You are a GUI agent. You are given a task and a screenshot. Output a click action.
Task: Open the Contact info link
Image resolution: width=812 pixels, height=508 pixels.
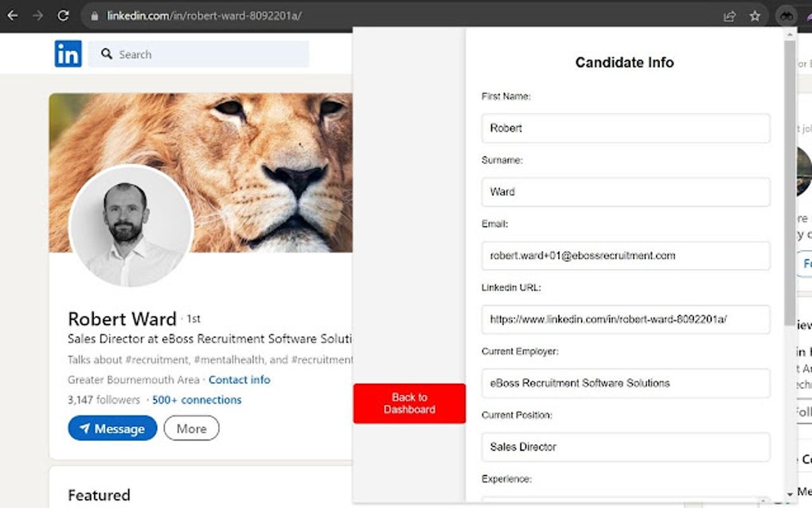click(x=239, y=380)
